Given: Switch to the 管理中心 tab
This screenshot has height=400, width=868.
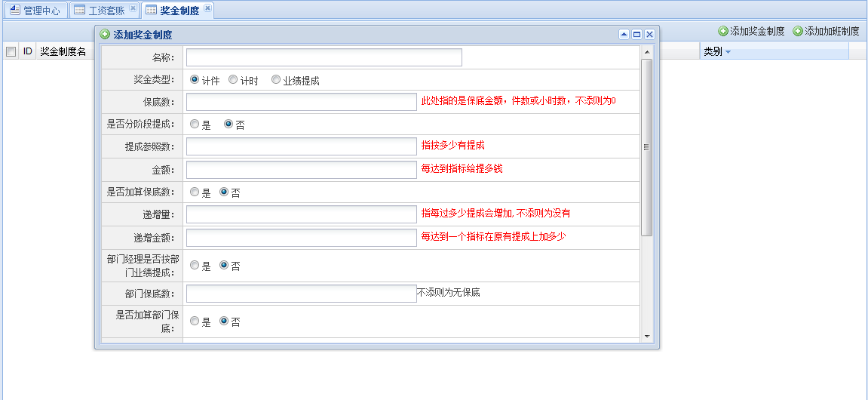Looking at the screenshot, I should [x=35, y=11].
